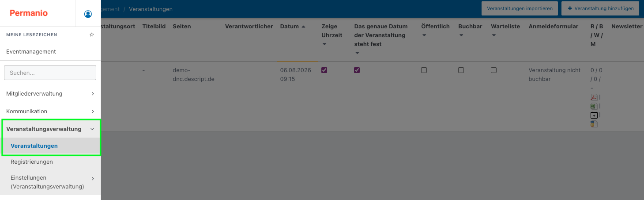Screen dimensions: 644x200
Task: Click the Newsletter column header
Action: coord(627,27)
